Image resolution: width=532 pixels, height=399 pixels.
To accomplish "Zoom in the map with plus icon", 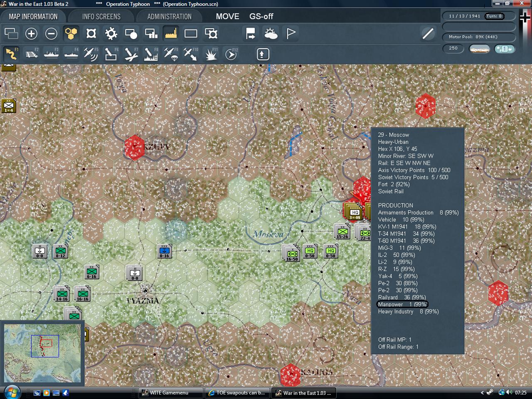I will point(31,33).
